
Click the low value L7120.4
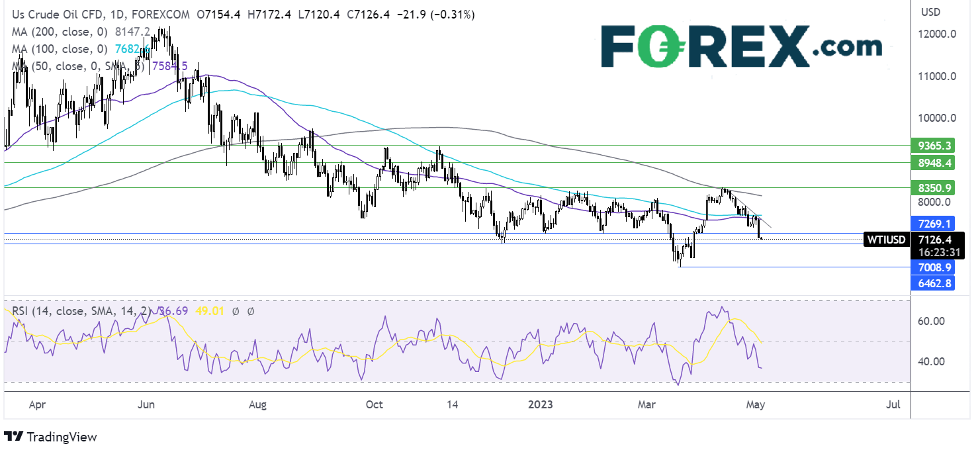(x=320, y=14)
